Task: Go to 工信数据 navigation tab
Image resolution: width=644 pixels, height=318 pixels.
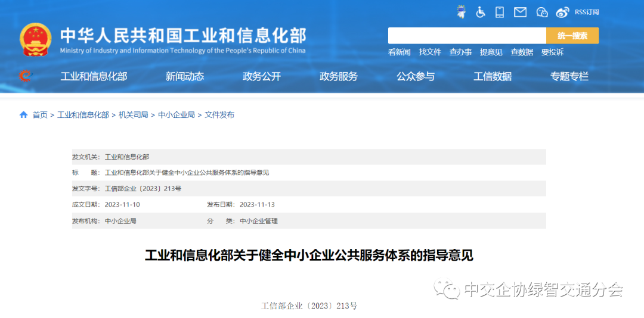Action: pyautogui.click(x=493, y=76)
